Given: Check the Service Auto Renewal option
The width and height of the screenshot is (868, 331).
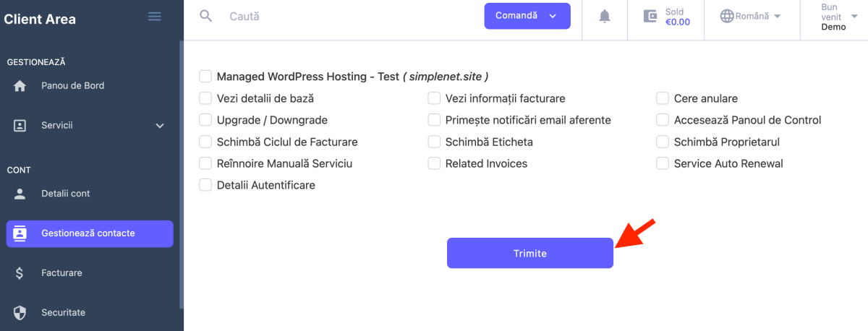Looking at the screenshot, I should coord(663,163).
